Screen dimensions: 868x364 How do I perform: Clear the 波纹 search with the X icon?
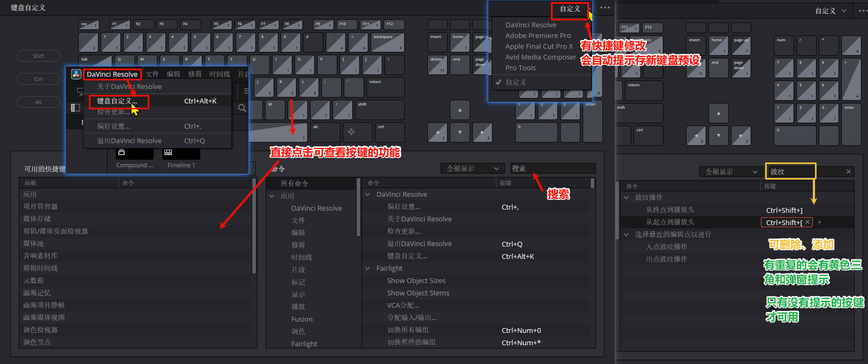click(x=849, y=172)
